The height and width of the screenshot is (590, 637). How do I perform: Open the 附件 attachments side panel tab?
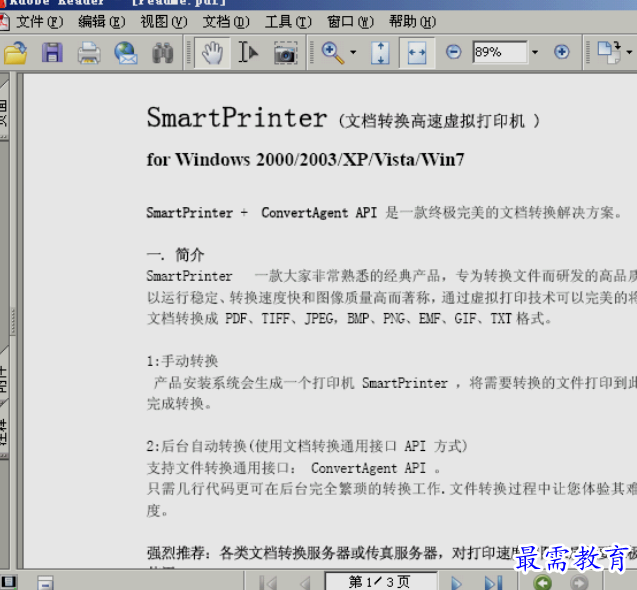coord(4,376)
